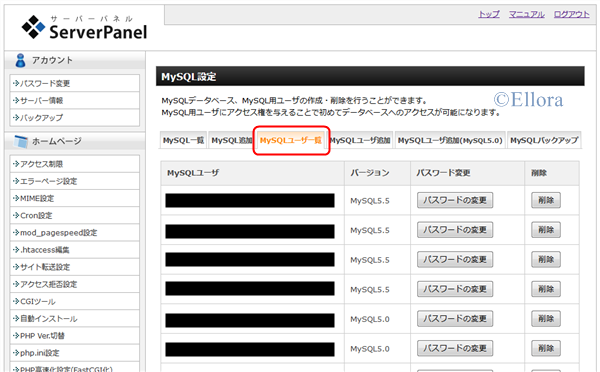Delete the second MySQL5.0 user
The image size is (600, 372).
tap(546, 348)
